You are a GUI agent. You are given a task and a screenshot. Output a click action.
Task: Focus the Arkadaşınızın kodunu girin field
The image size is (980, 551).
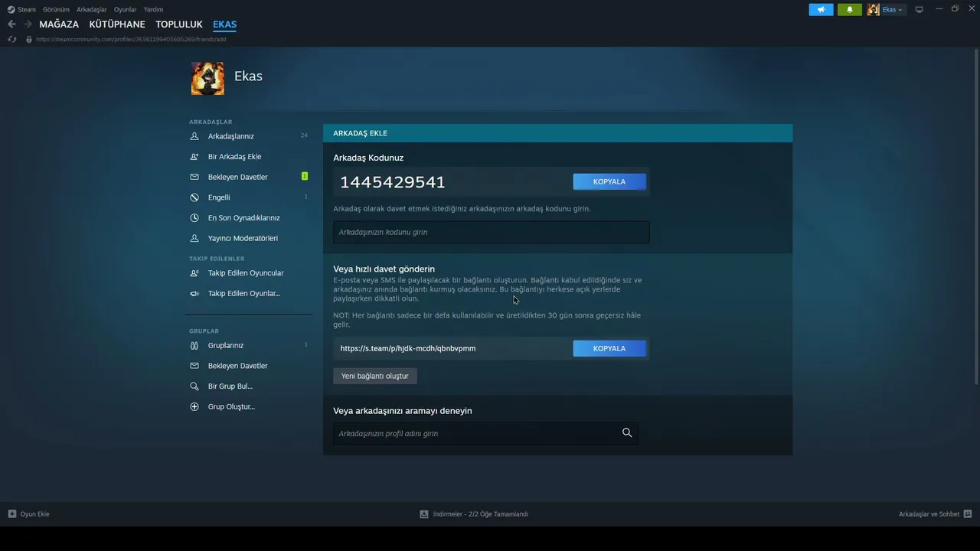point(492,232)
